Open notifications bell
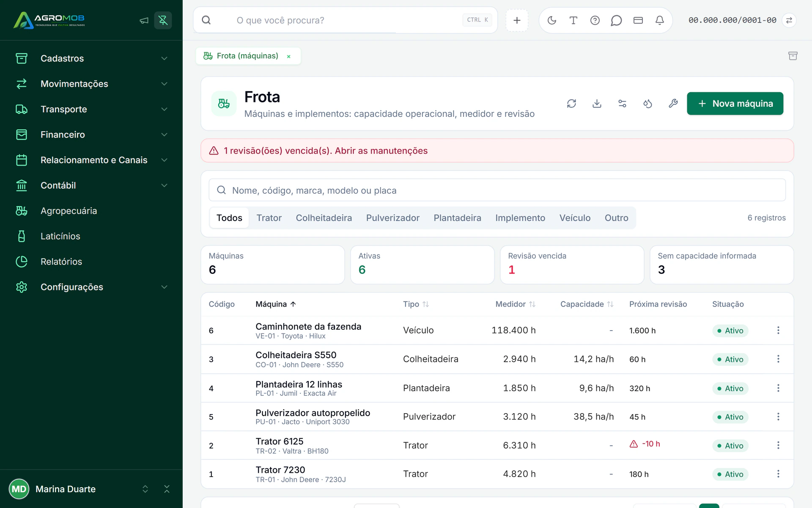812x508 pixels. pos(660,20)
